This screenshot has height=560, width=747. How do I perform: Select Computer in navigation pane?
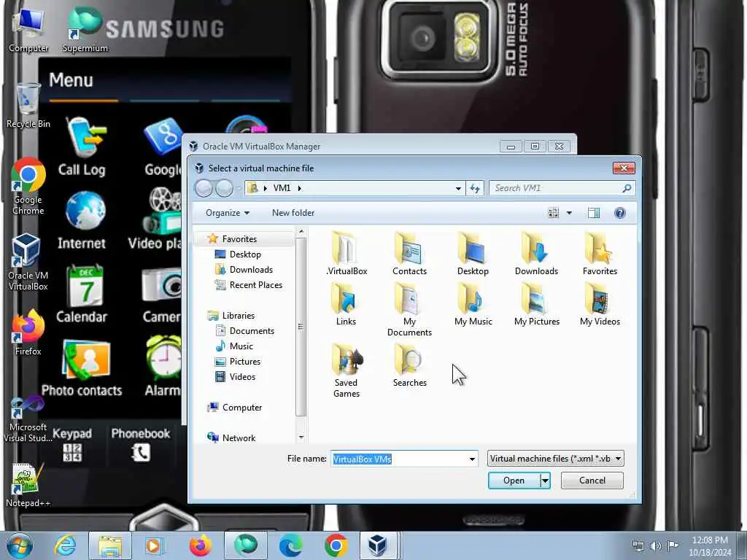pos(242,408)
